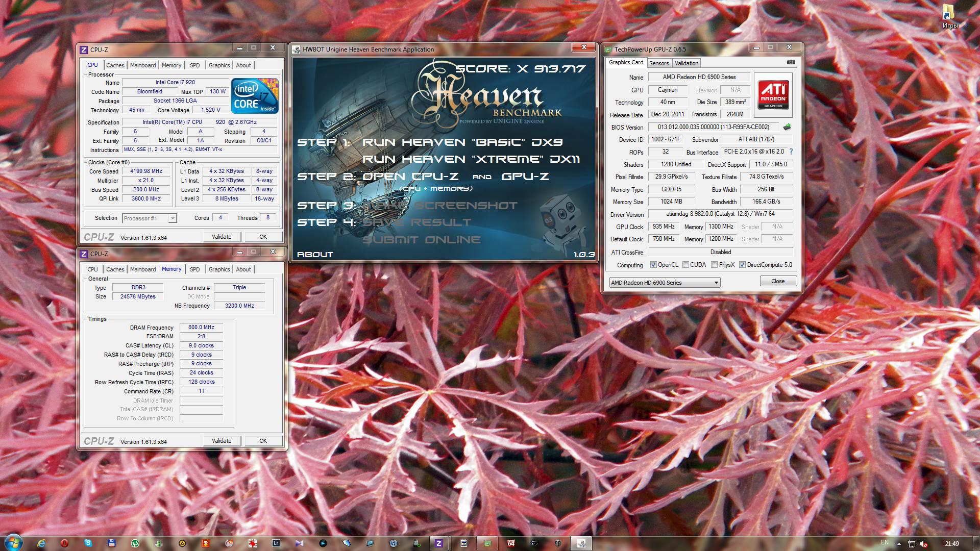Open Skype from the taskbar

88,543
